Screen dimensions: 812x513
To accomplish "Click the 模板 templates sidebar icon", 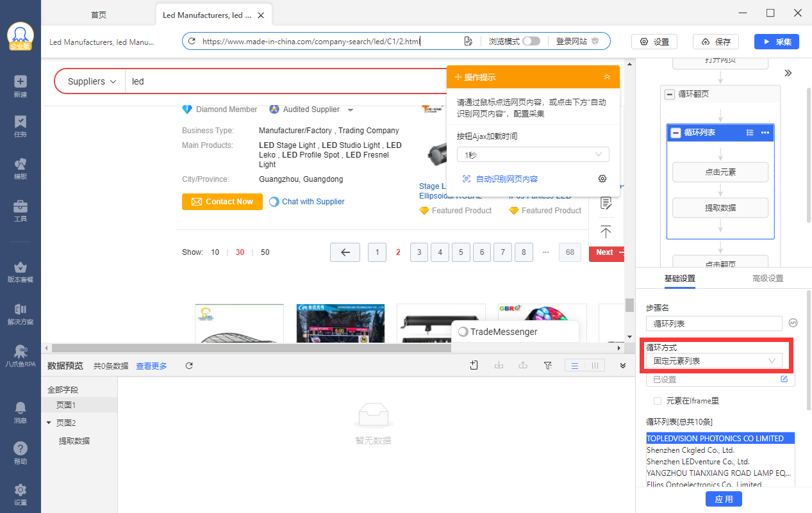I will pyautogui.click(x=21, y=168).
